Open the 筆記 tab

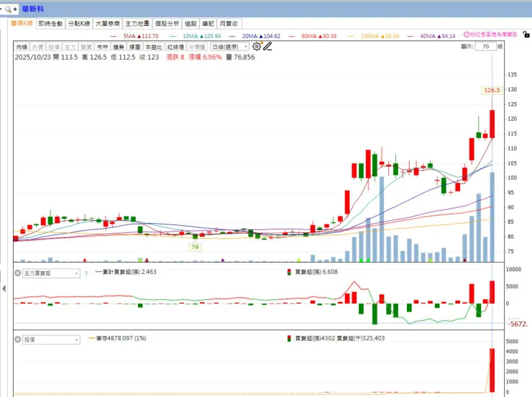[x=208, y=24]
